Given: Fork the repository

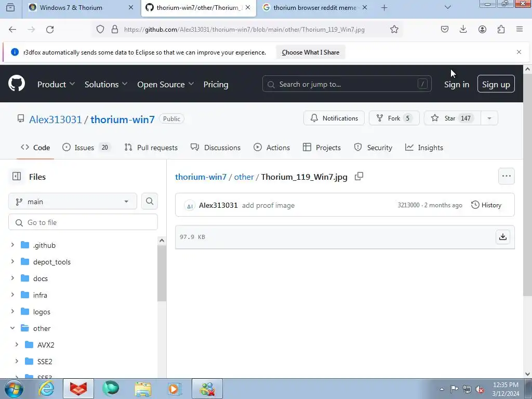Looking at the screenshot, I should coord(394,118).
